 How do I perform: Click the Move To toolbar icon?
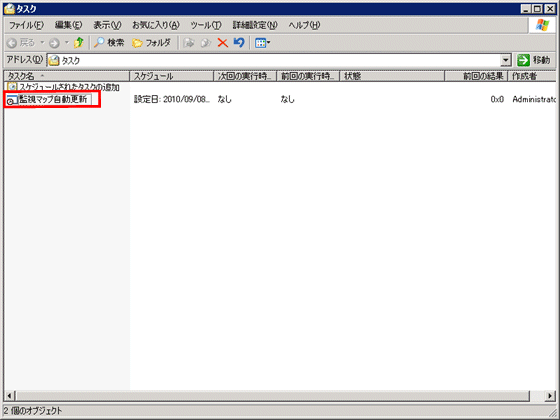pos(189,43)
